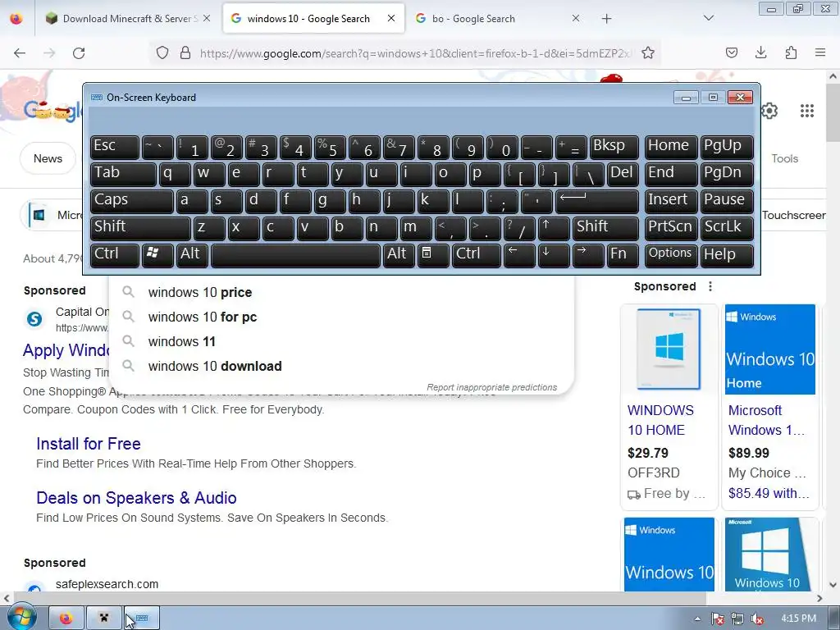840x630 pixels.
Task: Select suggestion windows 10 download
Action: coord(340,367)
